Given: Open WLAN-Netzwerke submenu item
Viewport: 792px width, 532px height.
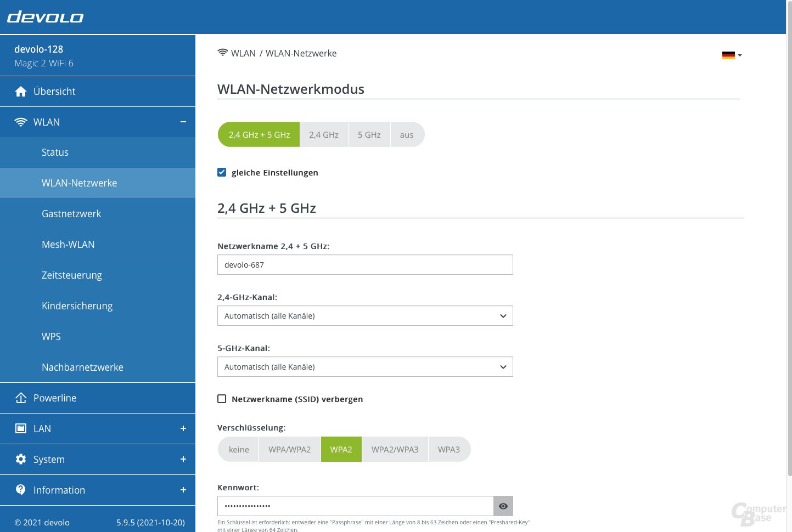Looking at the screenshot, I should coord(98,183).
